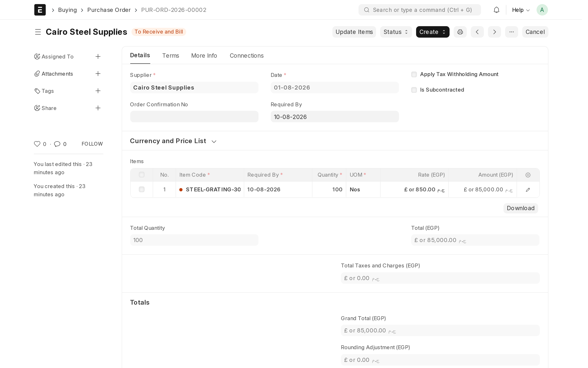The height and width of the screenshot is (368, 588).
Task: Toggle the sidebar hamburger menu
Action: 38,32
